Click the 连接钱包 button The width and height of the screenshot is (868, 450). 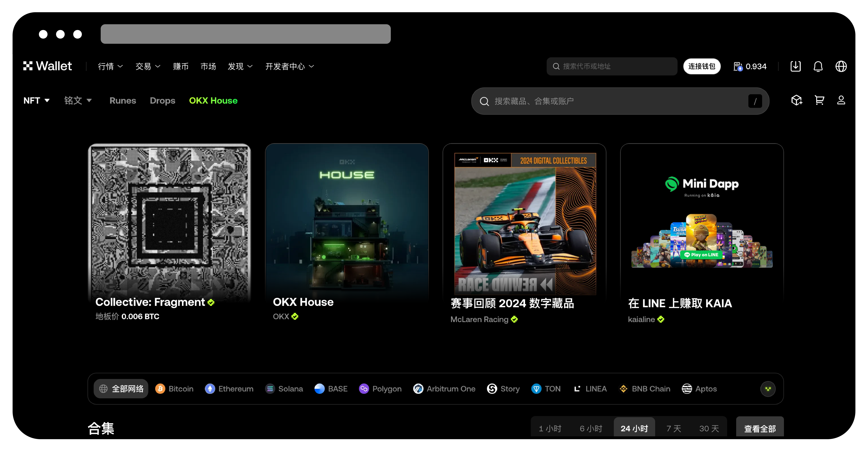click(x=702, y=66)
